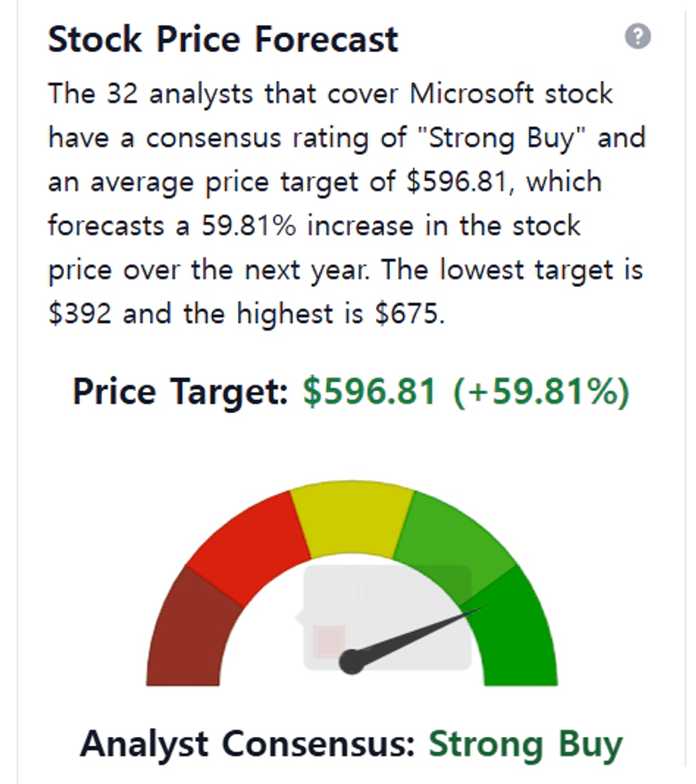Click the faded Sell tooltip swatch
This screenshot has height=784, width=696.
(x=328, y=641)
